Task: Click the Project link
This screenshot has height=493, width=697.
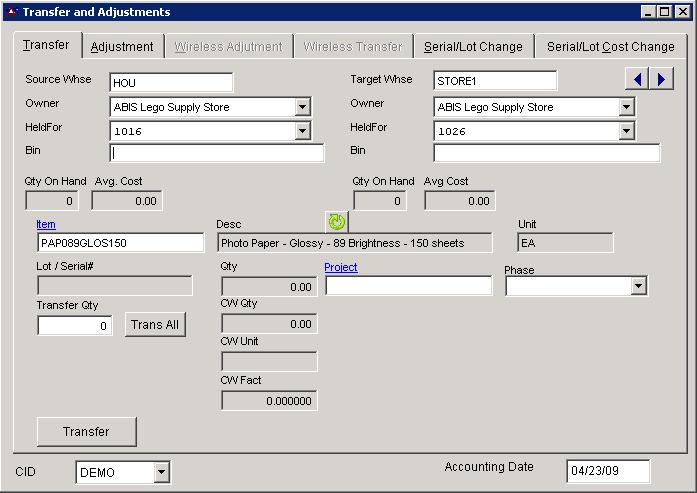Action: pyautogui.click(x=341, y=267)
